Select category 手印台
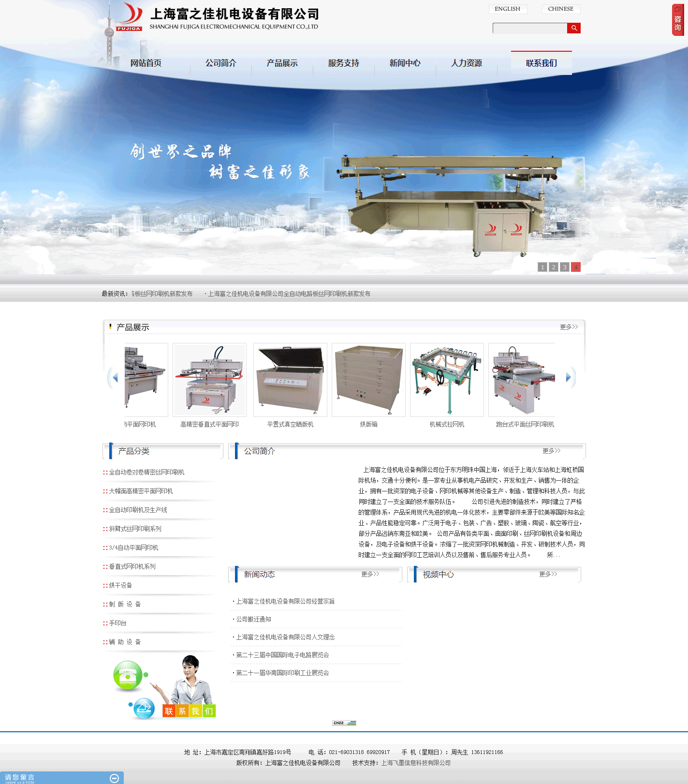 [117, 623]
